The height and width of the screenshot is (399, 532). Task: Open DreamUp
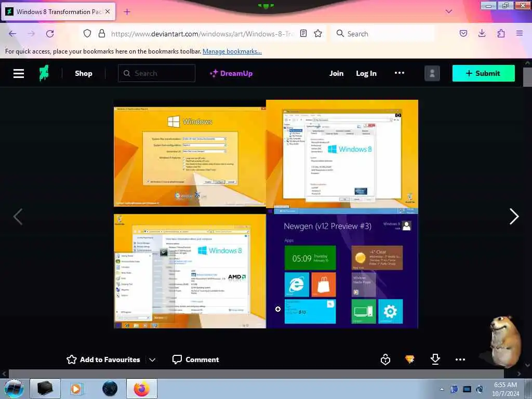(231, 73)
